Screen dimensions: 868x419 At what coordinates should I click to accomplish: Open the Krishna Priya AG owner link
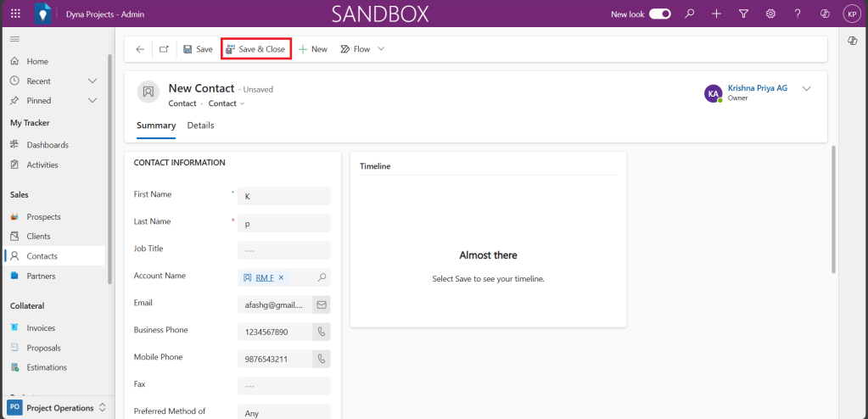757,88
